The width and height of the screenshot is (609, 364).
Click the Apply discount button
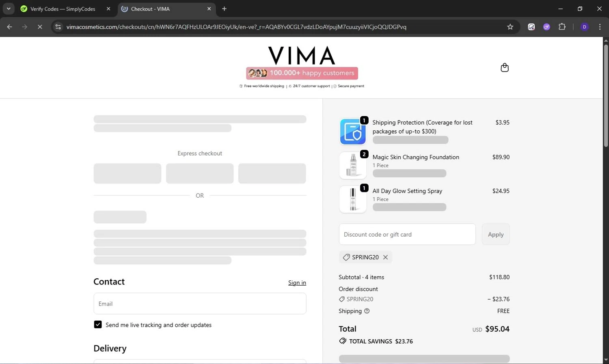[x=496, y=235]
